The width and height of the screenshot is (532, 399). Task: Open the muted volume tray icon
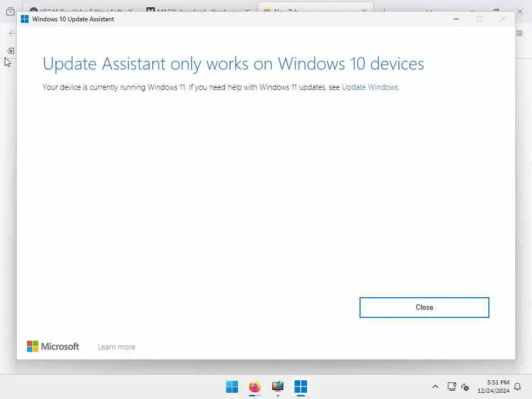point(465,387)
